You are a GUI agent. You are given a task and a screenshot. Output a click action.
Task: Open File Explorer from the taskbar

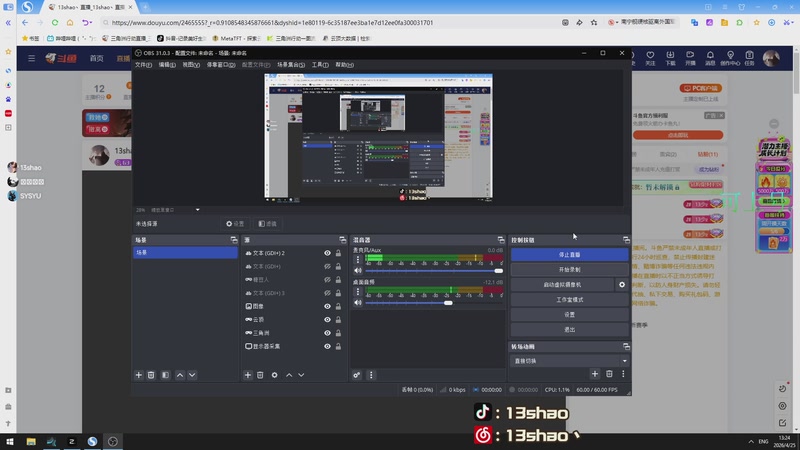31,441
